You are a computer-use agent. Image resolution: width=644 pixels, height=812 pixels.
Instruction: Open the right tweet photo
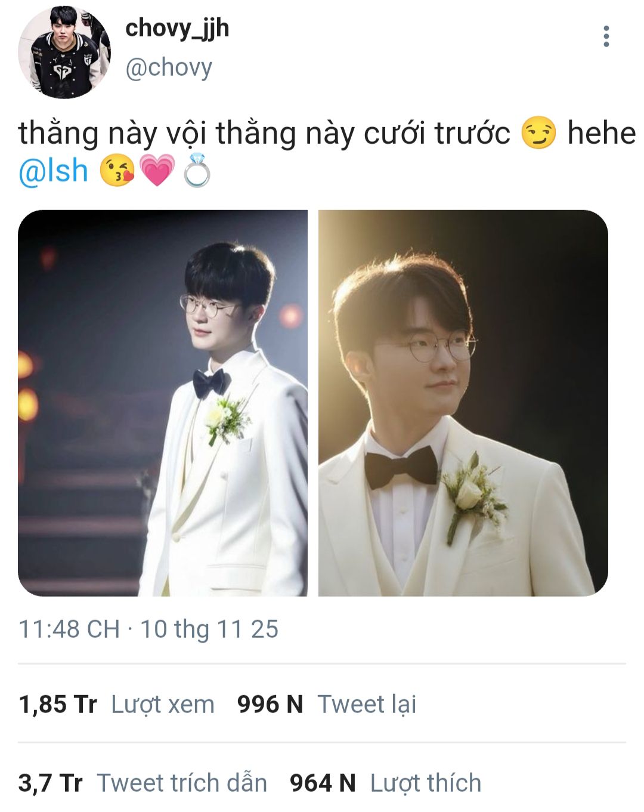pos(463,403)
